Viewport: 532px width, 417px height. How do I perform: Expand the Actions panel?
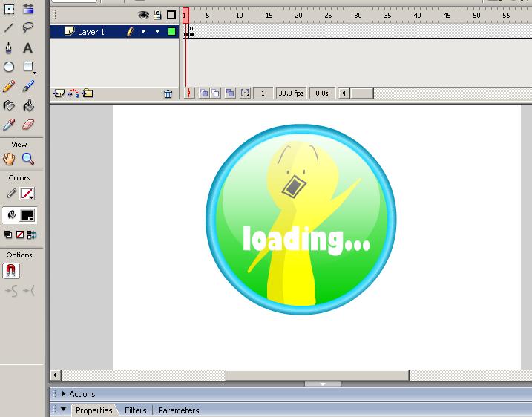pyautogui.click(x=64, y=394)
